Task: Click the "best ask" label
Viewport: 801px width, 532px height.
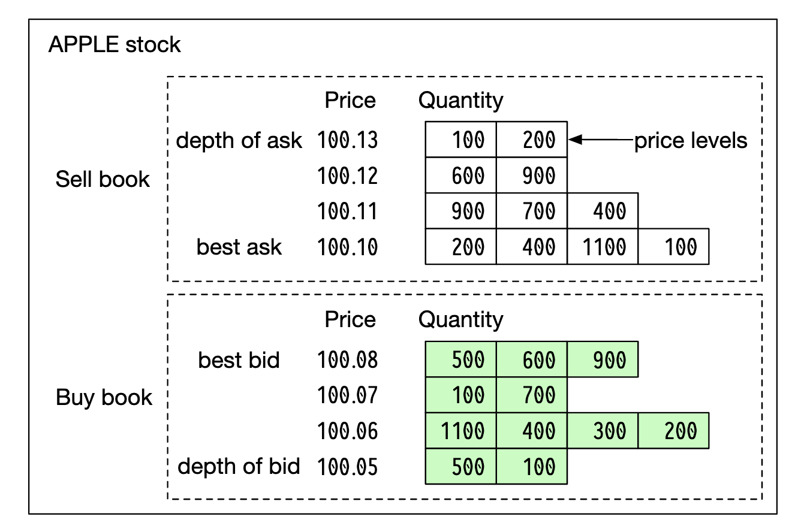Action: [x=239, y=247]
